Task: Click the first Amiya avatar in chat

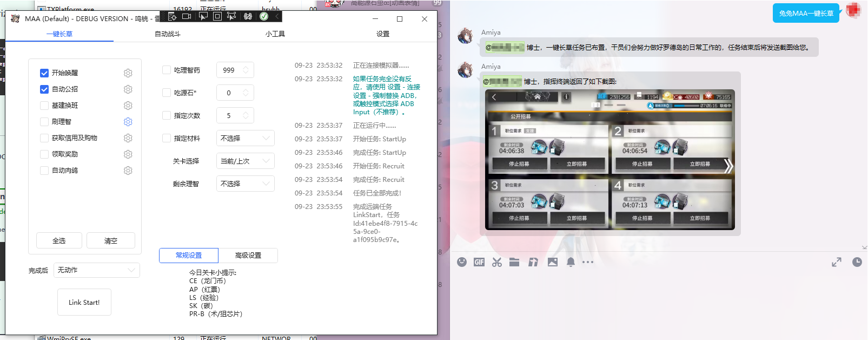Action: pyautogui.click(x=465, y=36)
